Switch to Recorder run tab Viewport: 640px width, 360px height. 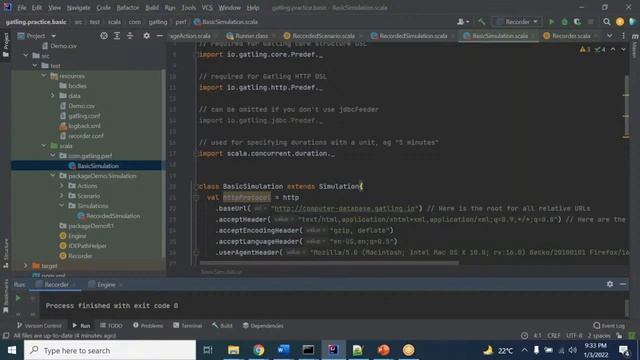[57, 284]
